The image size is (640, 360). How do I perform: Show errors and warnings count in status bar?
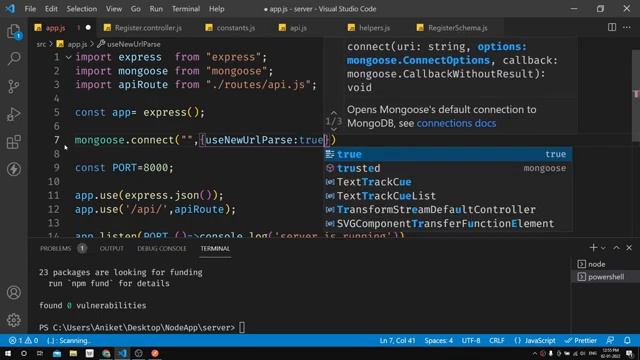[23, 340]
